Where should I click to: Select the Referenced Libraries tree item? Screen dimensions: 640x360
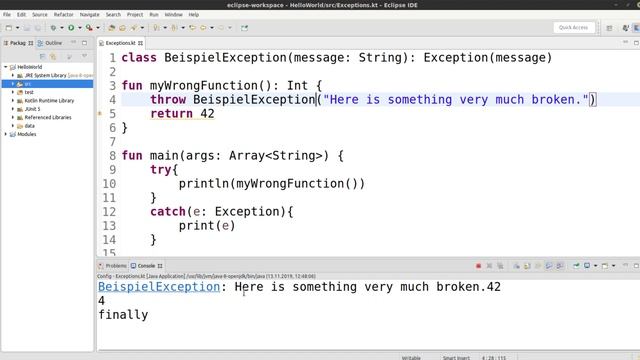pos(48,117)
